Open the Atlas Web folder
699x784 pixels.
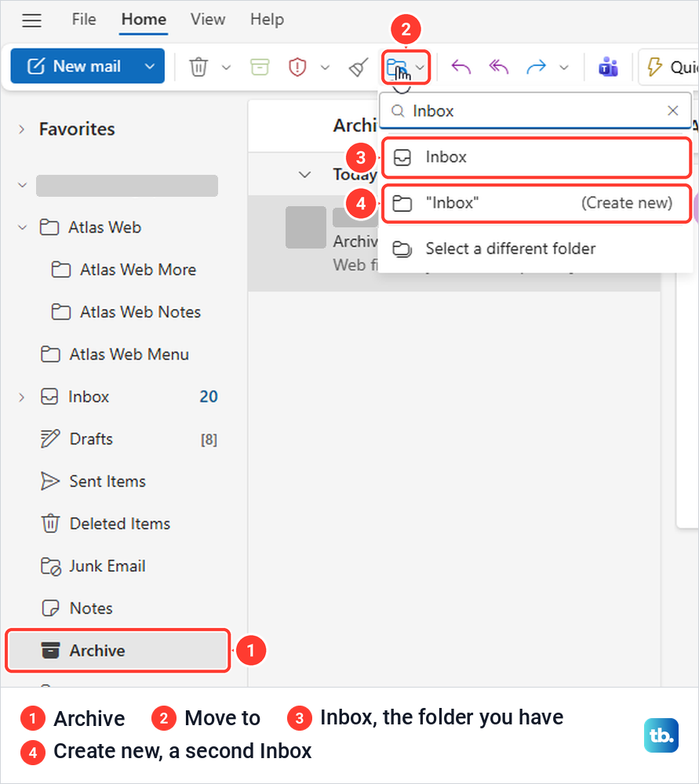point(104,227)
